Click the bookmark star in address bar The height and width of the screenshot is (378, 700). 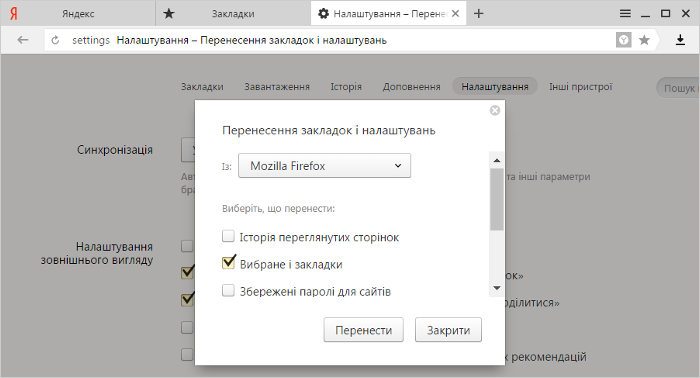click(644, 40)
